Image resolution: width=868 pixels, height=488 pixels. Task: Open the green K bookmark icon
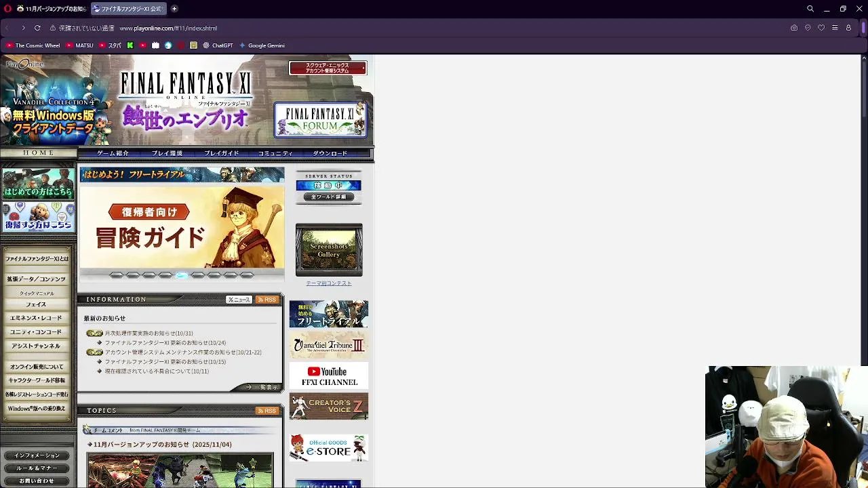(x=130, y=45)
